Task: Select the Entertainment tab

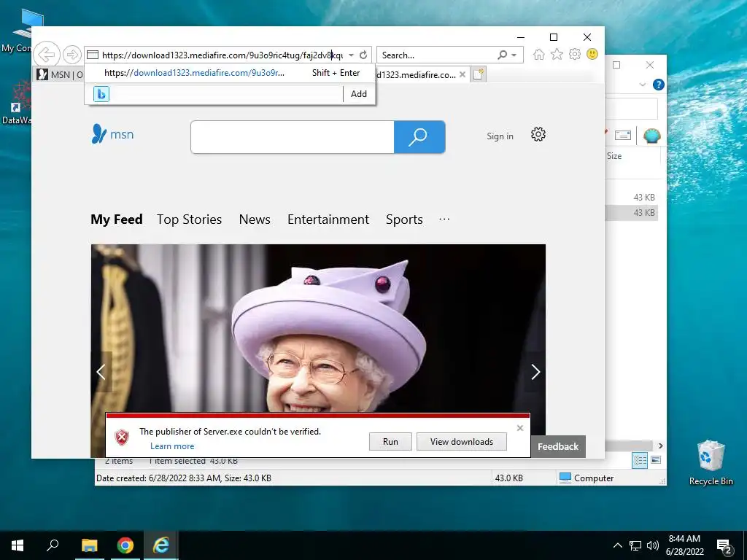Action: pos(328,219)
